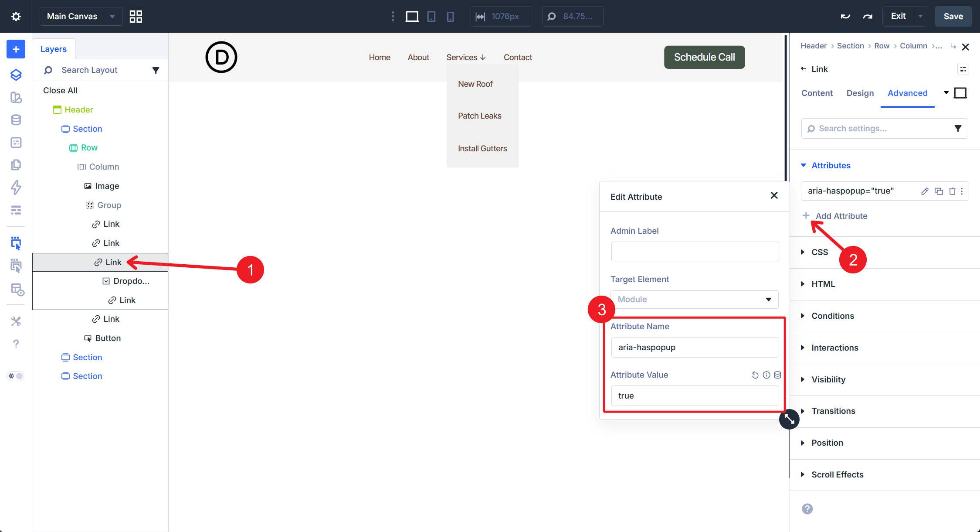Toggle the dark mode switch at sidebar bottom
980x532 pixels.
(x=15, y=375)
